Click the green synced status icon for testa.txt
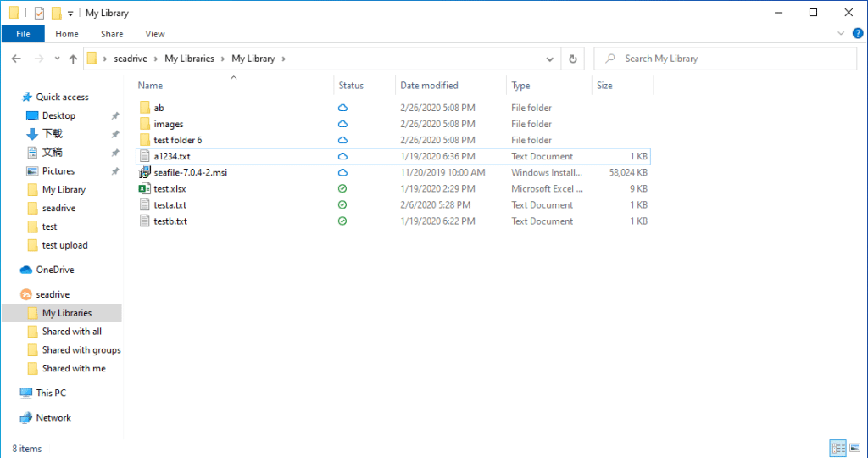 tap(342, 205)
